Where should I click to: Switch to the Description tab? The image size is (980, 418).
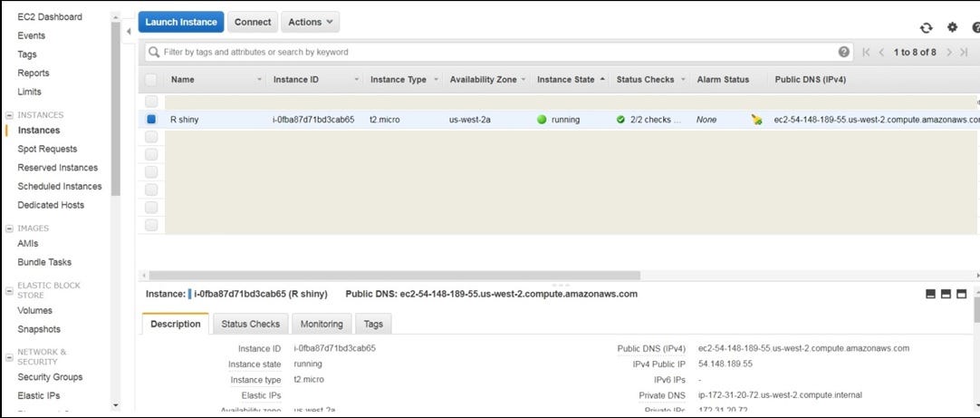click(x=176, y=324)
